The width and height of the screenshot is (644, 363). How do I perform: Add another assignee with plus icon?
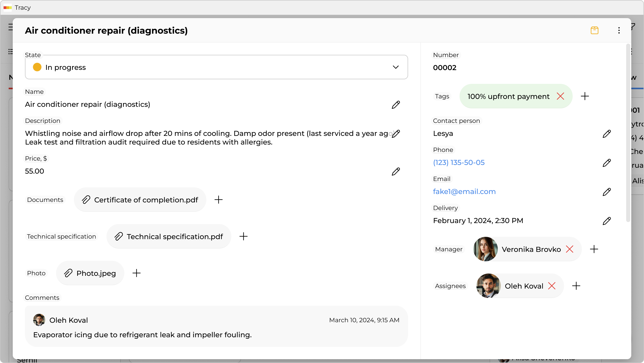coord(576,286)
